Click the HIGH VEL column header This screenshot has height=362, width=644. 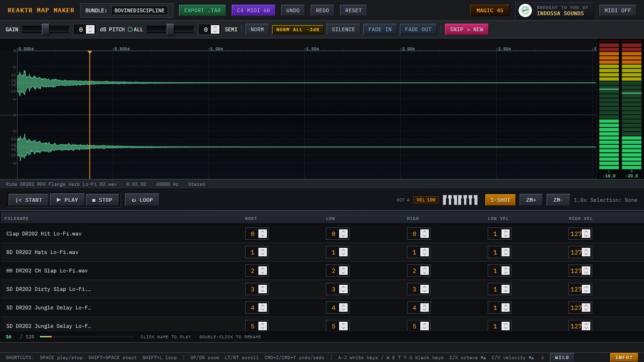tap(581, 218)
